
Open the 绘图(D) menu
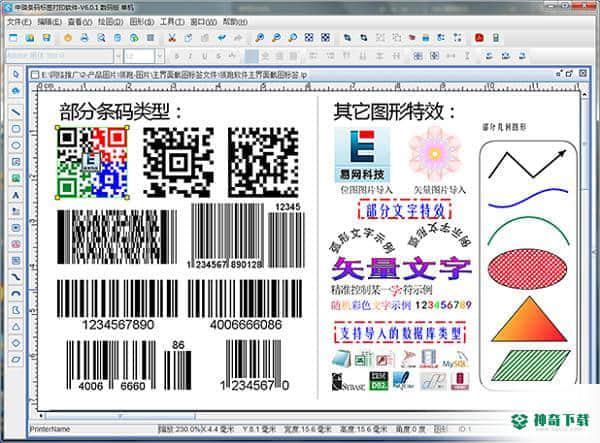click(x=111, y=22)
